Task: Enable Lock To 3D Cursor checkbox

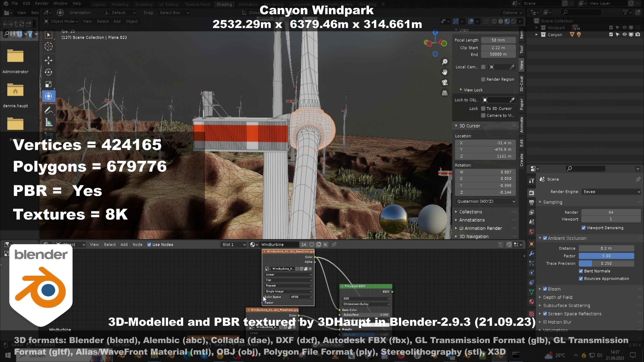Action: coord(483,108)
